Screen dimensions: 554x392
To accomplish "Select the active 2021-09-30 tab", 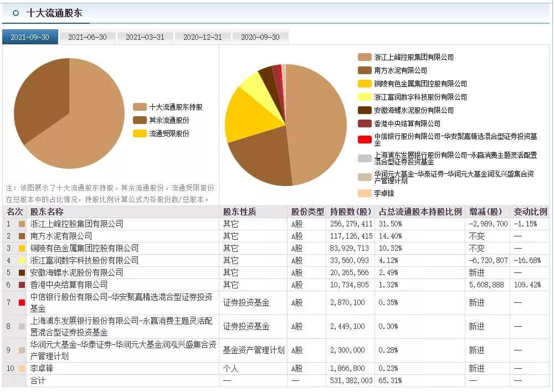I will click(30, 37).
